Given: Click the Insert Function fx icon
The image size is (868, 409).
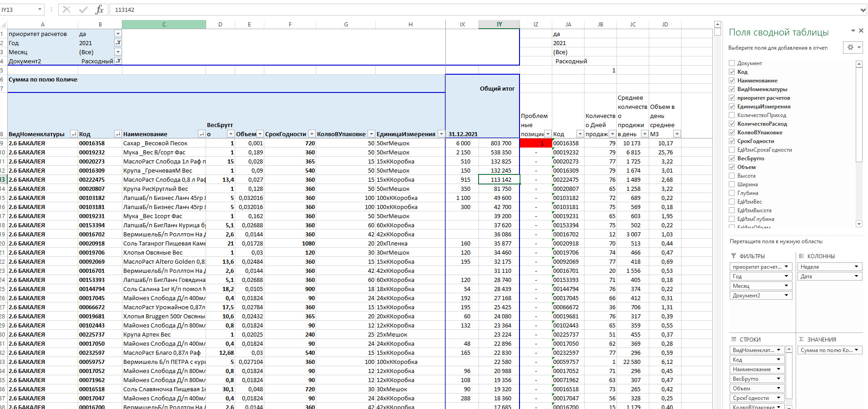Looking at the screenshot, I should point(99,10).
